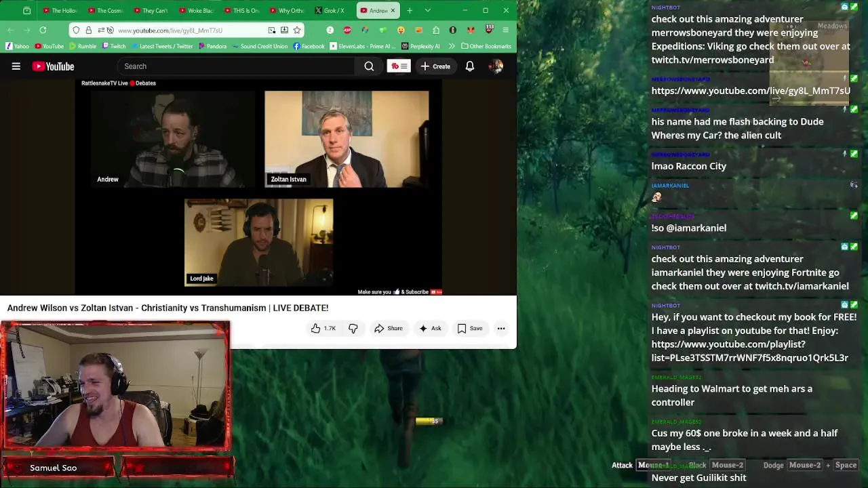Open the YouTube account avatar menu
The image size is (868, 488).
pos(496,66)
